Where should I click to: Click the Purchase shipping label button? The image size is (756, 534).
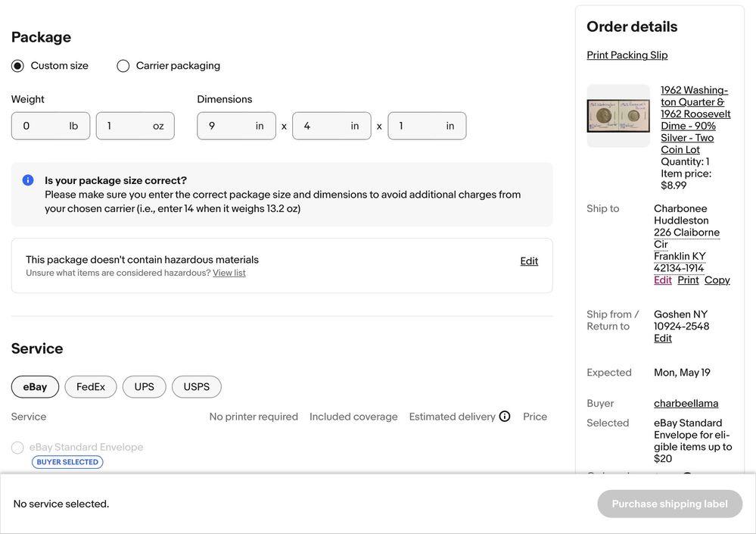tap(670, 504)
